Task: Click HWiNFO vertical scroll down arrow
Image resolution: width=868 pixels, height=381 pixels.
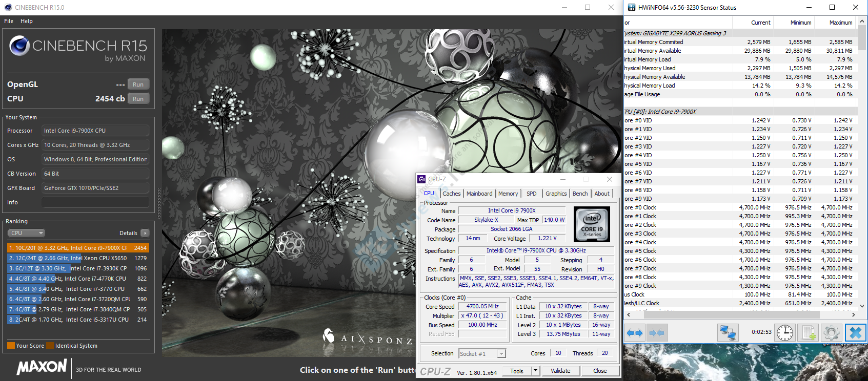Action: point(862,306)
